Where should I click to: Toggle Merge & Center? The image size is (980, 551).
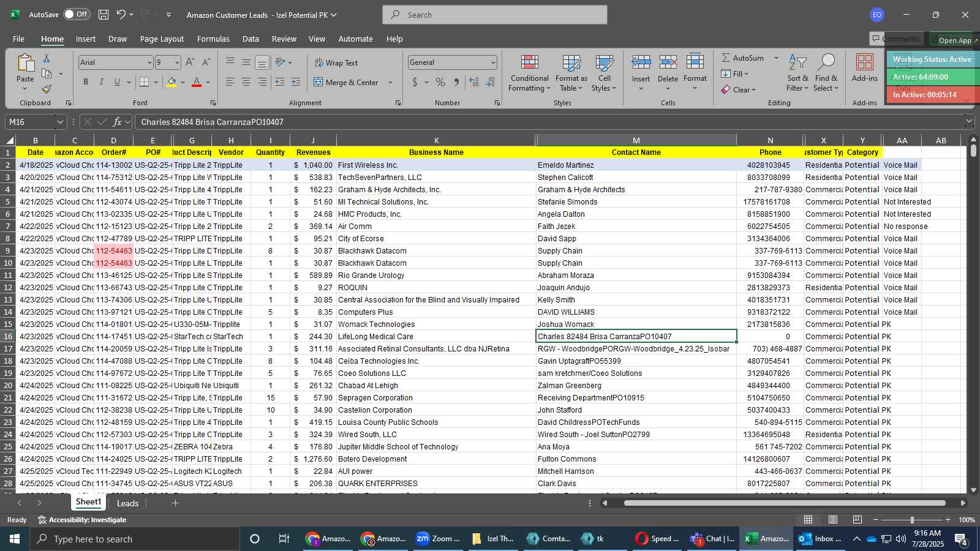pyautogui.click(x=346, y=82)
